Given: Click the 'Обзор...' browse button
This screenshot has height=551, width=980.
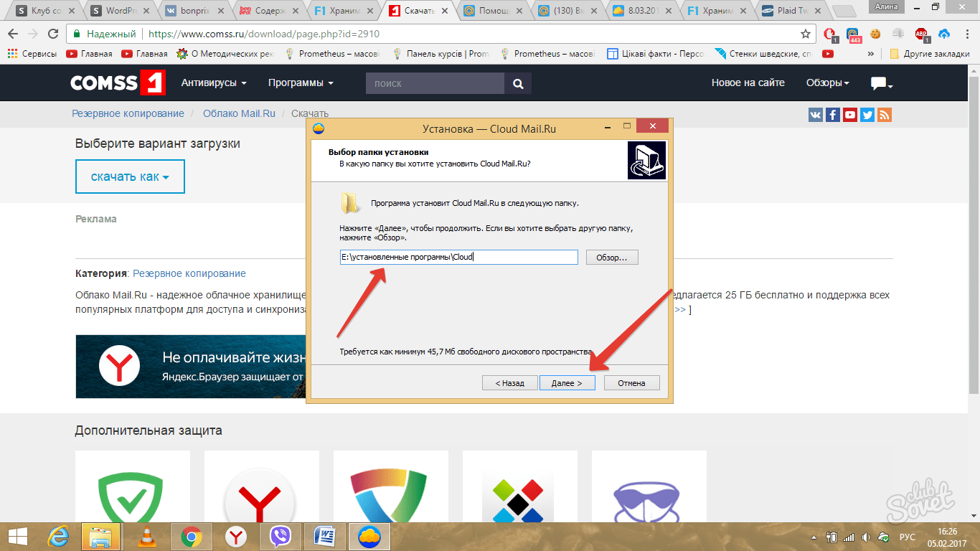Looking at the screenshot, I should [x=612, y=257].
